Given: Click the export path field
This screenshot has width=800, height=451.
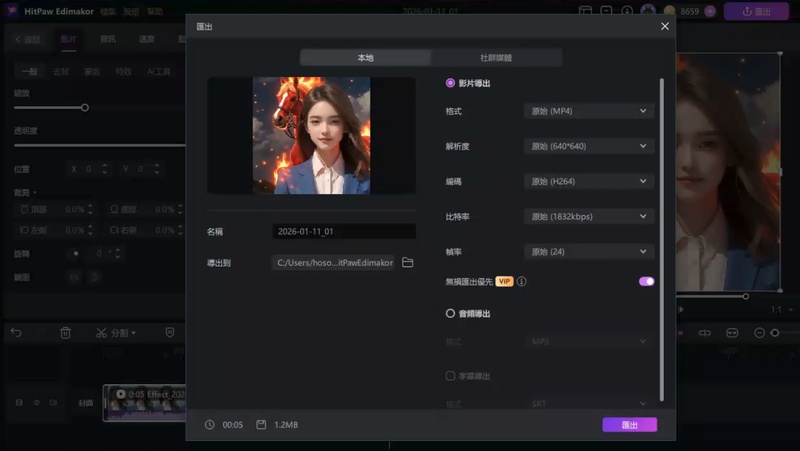Looking at the screenshot, I should click(x=333, y=263).
